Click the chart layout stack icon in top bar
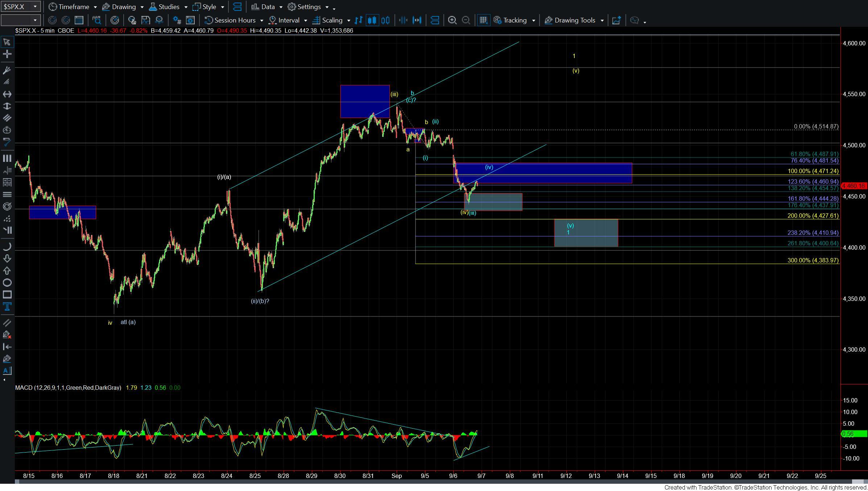Screen dimensions: 868x491 (237, 7)
